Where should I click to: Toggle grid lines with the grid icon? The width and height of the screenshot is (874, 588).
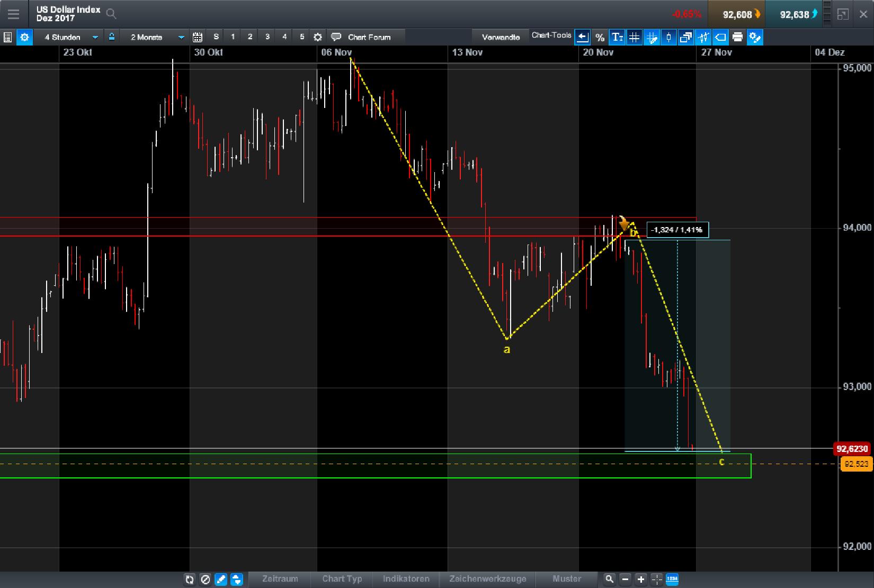pos(634,37)
